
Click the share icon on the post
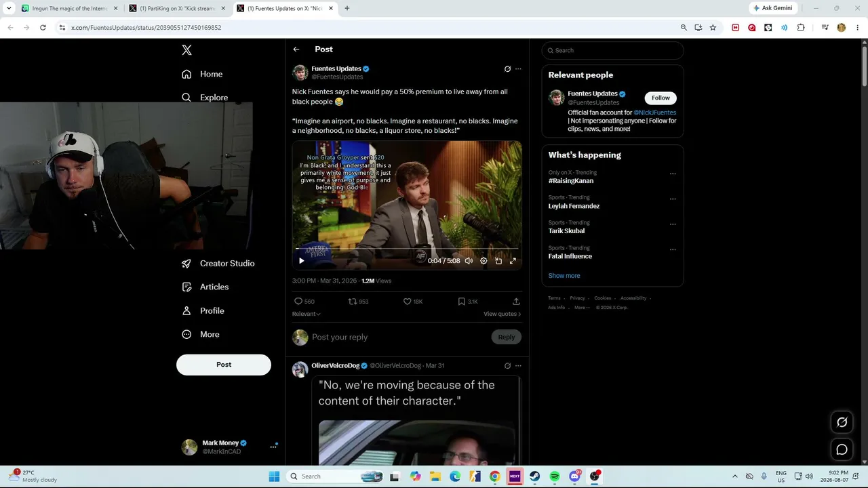pyautogui.click(x=516, y=302)
